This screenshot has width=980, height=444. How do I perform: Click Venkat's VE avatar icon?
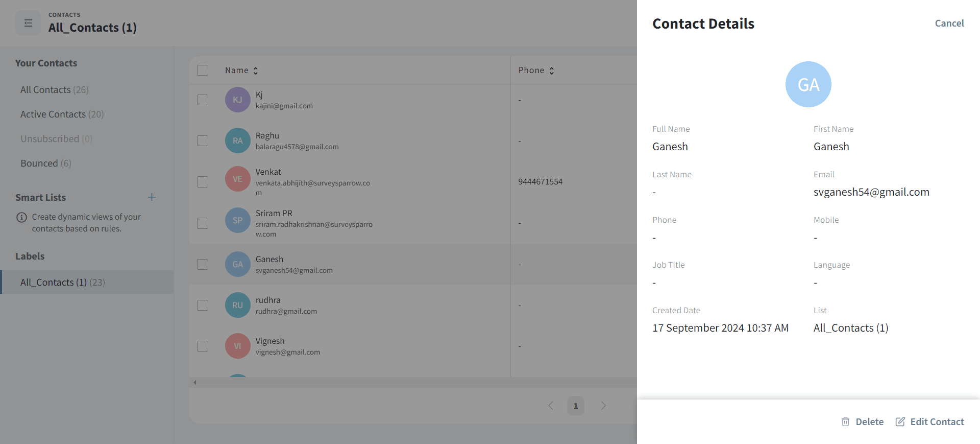pos(237,179)
